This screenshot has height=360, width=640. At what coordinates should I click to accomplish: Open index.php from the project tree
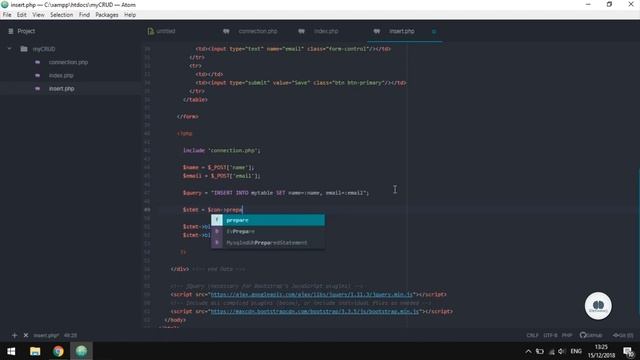pyautogui.click(x=61, y=76)
